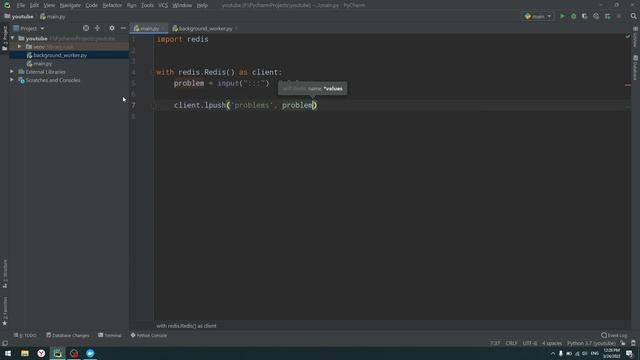This screenshot has width=640, height=360.
Task: Open Project panel settings gear
Action: click(x=112, y=28)
